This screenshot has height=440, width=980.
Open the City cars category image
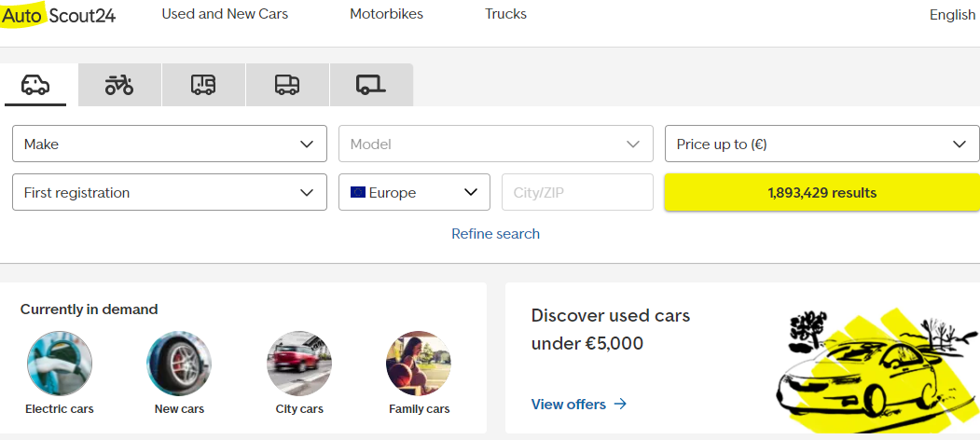[x=299, y=364]
